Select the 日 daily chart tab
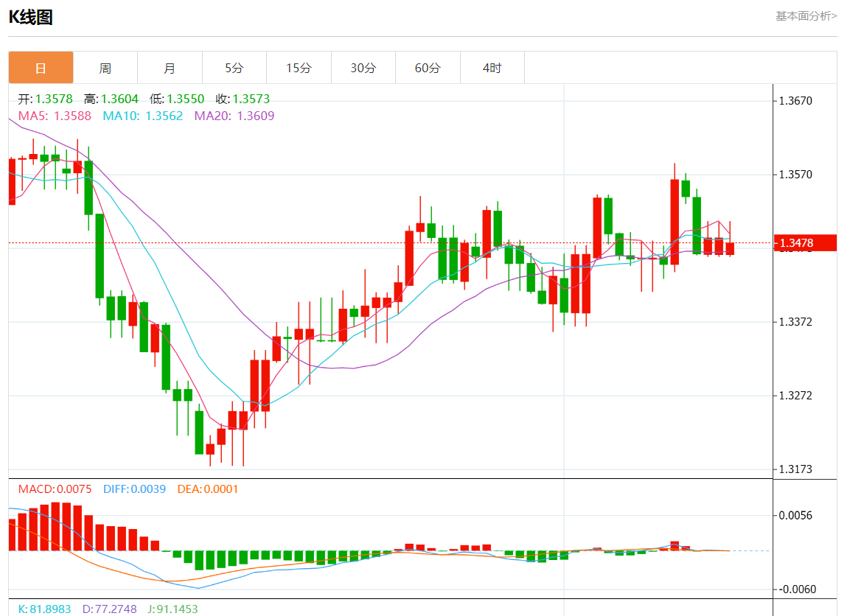Screen dimensions: 850x616 [x=41, y=68]
